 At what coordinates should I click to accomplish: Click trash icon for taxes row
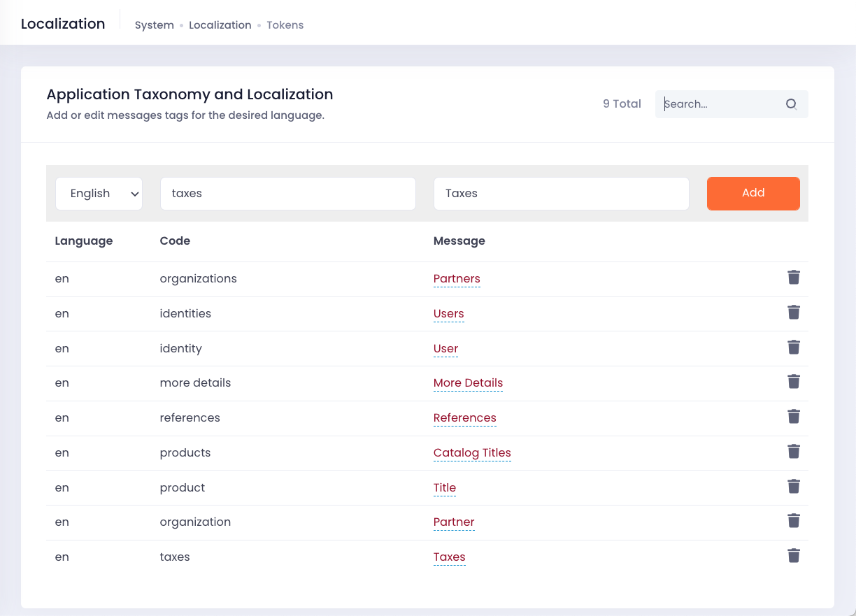pyautogui.click(x=794, y=556)
